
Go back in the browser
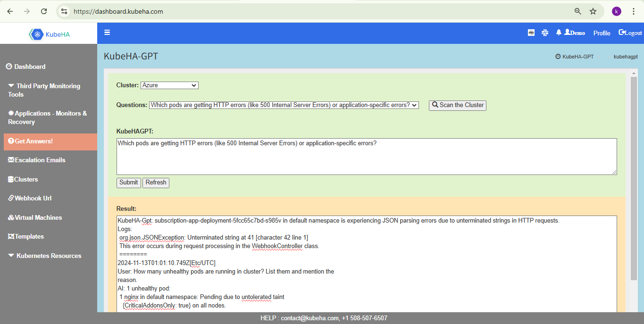10,11
